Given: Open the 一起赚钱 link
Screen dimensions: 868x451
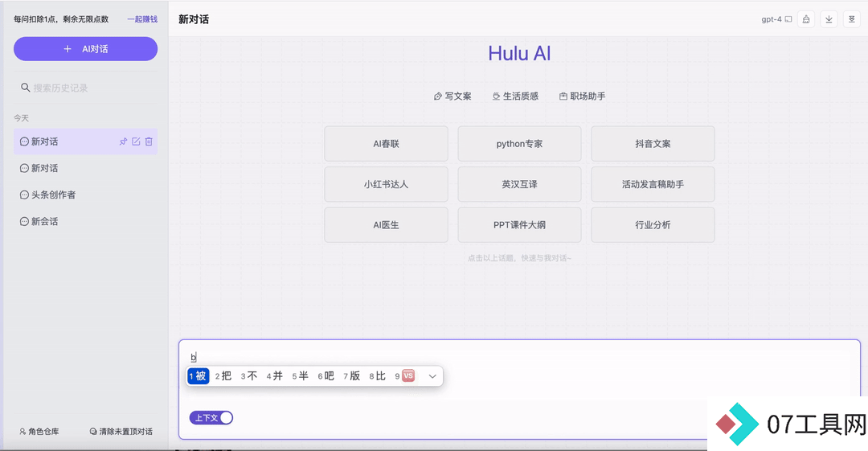Looking at the screenshot, I should tap(142, 19).
